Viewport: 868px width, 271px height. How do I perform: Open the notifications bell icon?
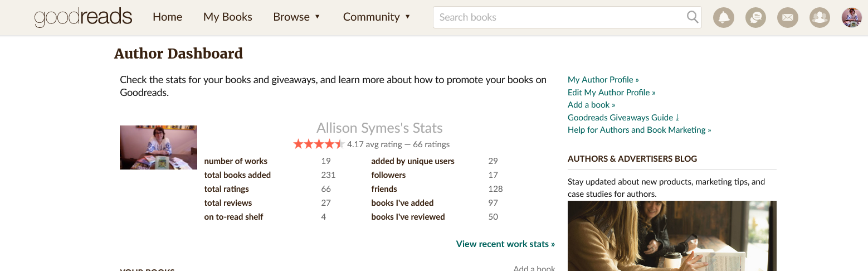pos(723,18)
